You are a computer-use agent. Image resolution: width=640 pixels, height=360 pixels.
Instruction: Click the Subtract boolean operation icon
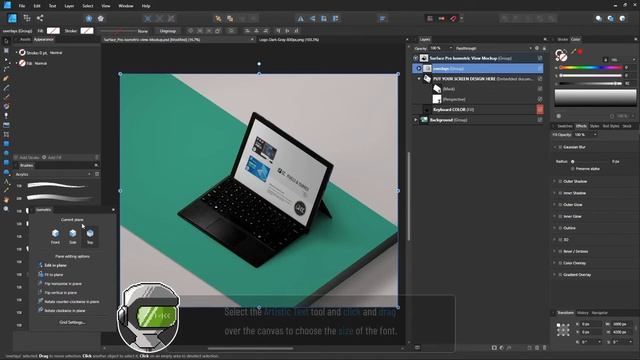(516, 18)
